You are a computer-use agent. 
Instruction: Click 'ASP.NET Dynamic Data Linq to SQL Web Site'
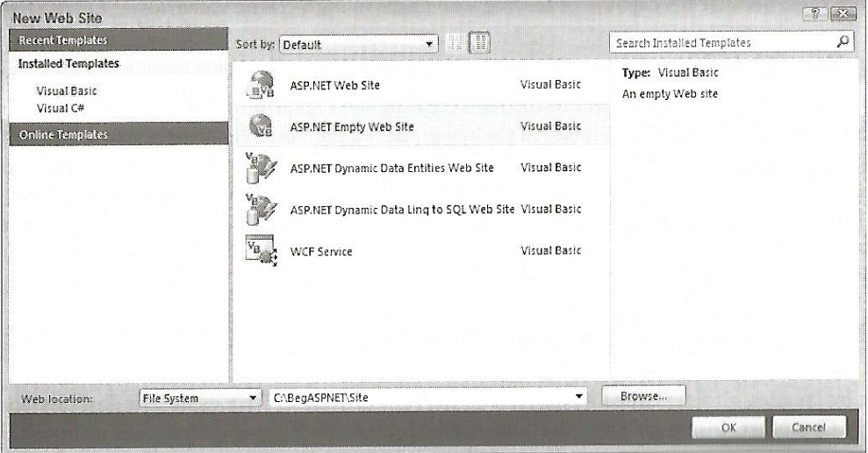(x=403, y=209)
